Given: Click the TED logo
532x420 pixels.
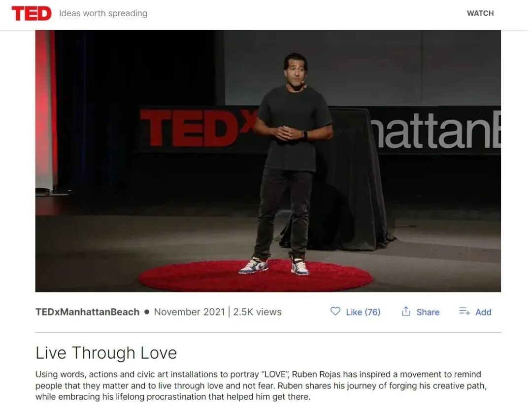Looking at the screenshot, I should tap(32, 14).
